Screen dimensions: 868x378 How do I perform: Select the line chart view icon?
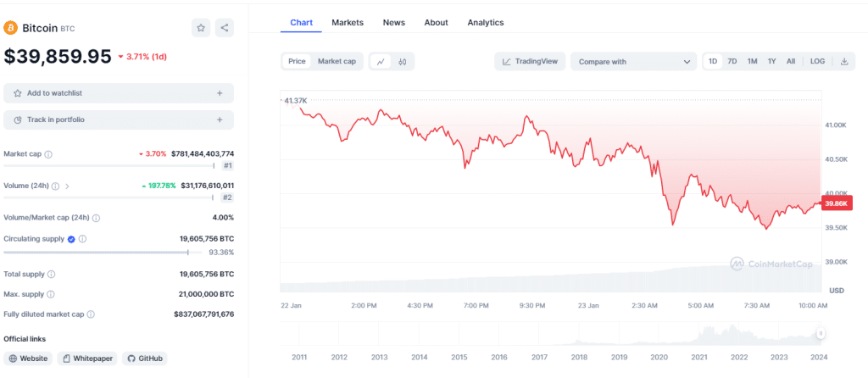click(381, 61)
